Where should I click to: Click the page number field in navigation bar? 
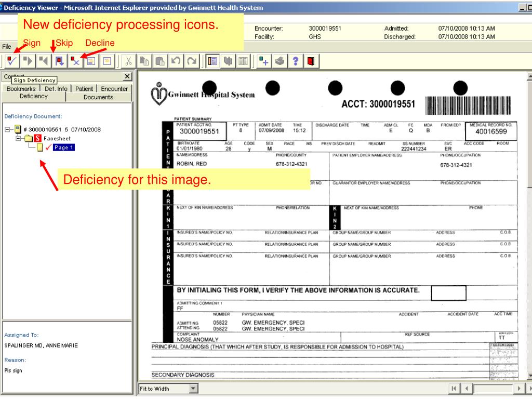493,389
